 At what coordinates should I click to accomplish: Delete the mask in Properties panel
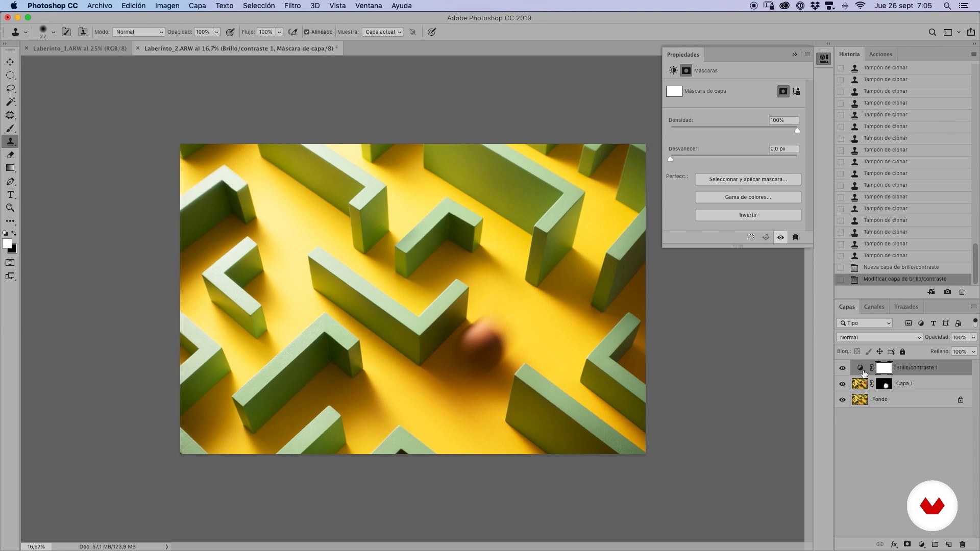point(795,237)
